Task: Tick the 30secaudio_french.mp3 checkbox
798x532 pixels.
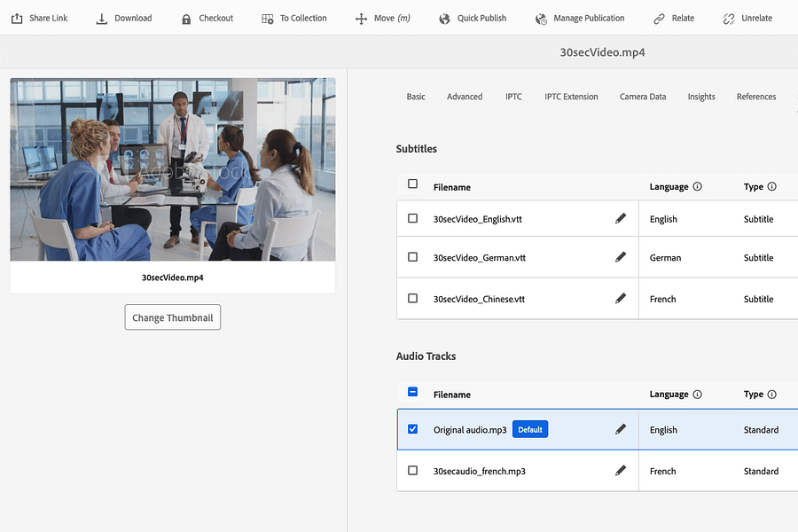Action: [412, 471]
